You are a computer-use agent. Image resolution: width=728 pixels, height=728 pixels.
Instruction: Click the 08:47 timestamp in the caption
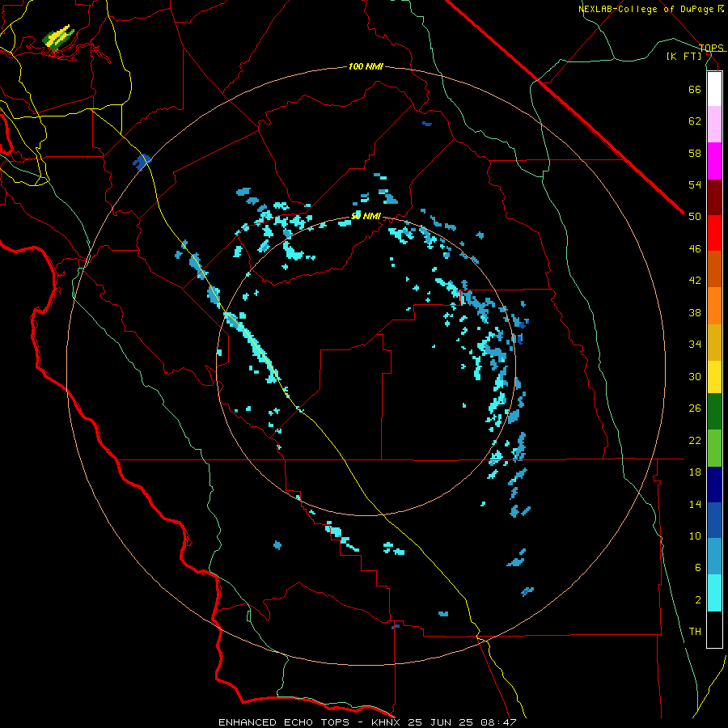500,722
